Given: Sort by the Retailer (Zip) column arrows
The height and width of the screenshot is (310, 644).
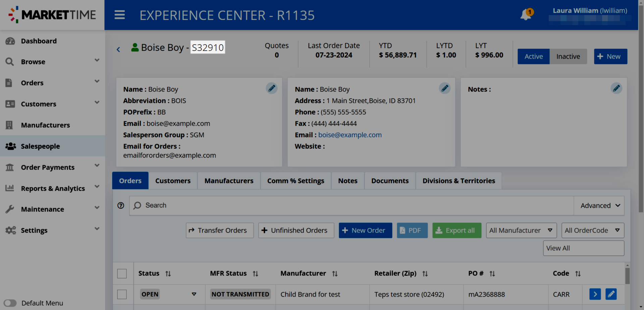Looking at the screenshot, I should [x=425, y=274].
